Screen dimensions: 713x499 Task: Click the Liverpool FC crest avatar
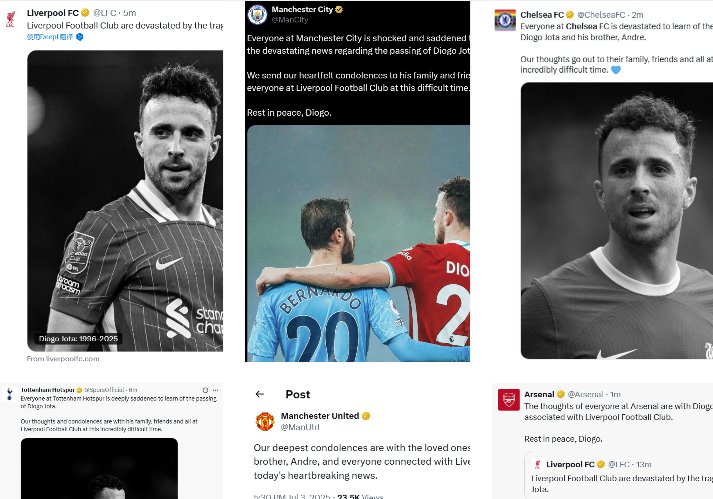(x=10, y=19)
